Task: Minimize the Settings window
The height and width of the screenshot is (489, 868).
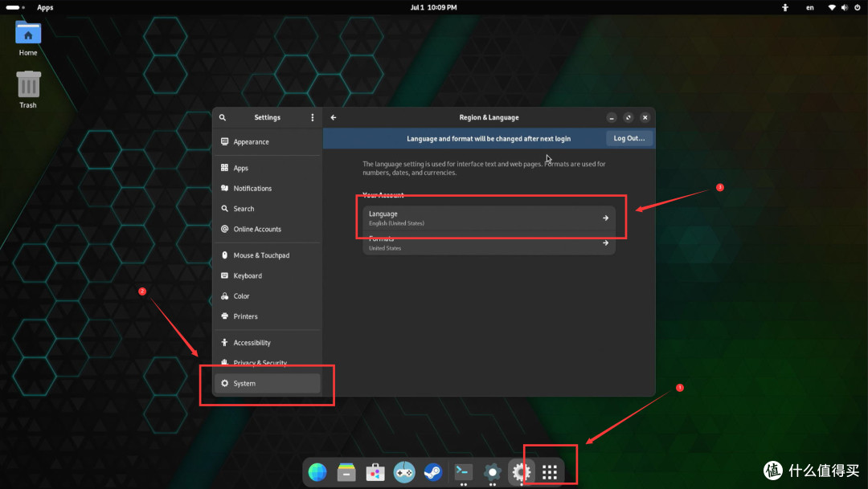Action: [x=611, y=117]
